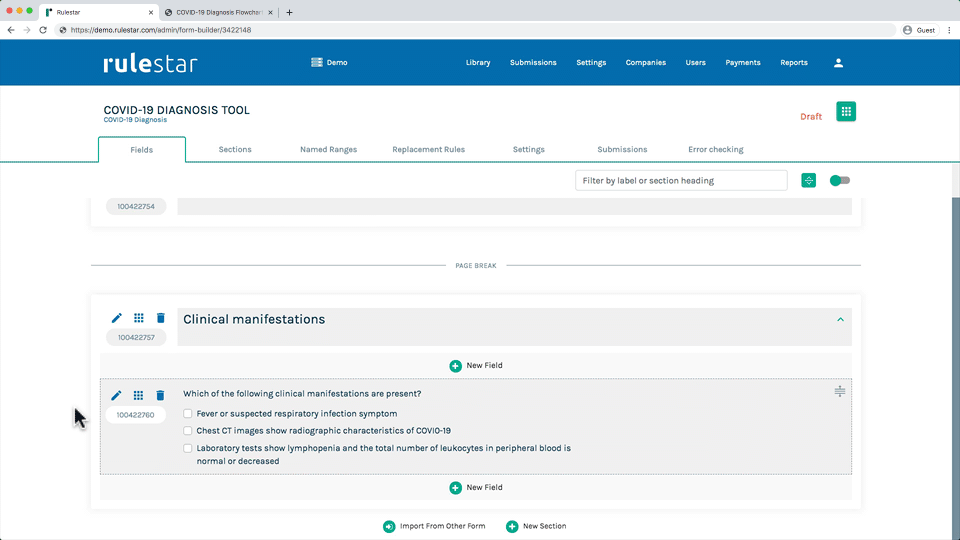The height and width of the screenshot is (540, 960).
Task: Open the Named Ranges tab
Action: pyautogui.click(x=328, y=149)
